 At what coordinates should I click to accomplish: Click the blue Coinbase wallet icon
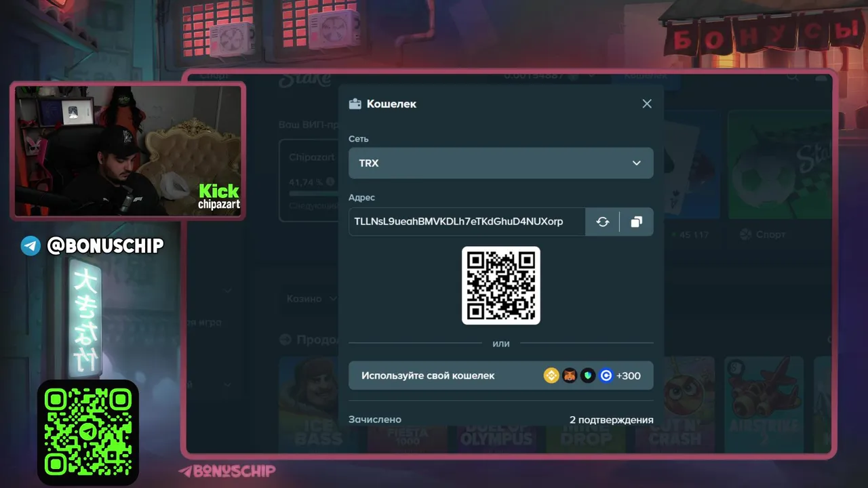(x=606, y=375)
